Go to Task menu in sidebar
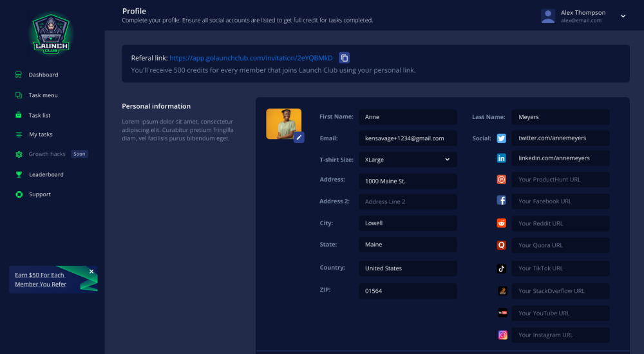Viewport: 644px width, 354px height. point(43,95)
